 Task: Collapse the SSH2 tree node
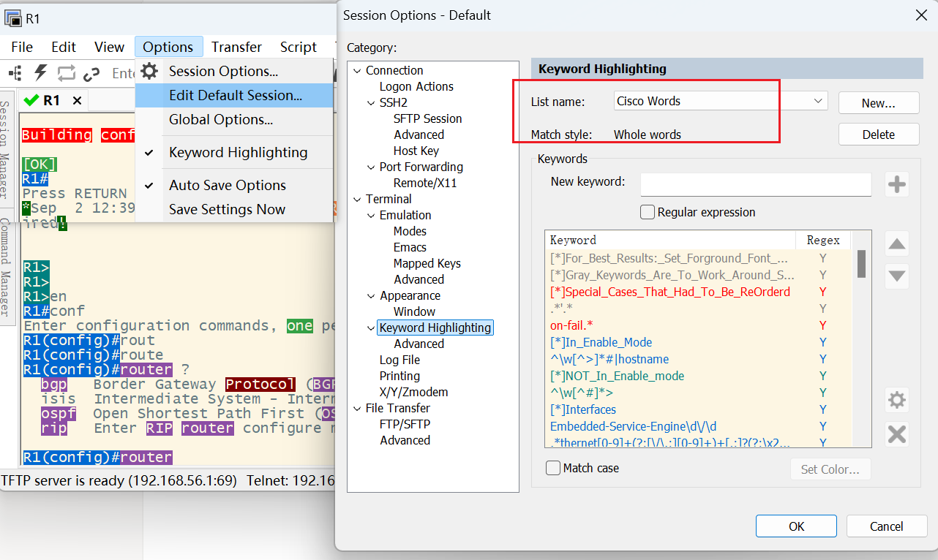(370, 103)
